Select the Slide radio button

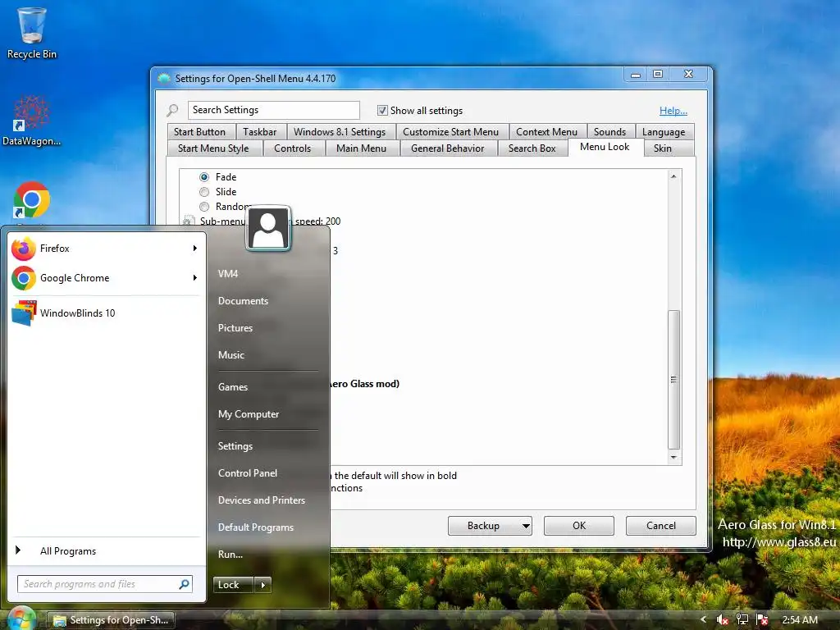click(204, 192)
